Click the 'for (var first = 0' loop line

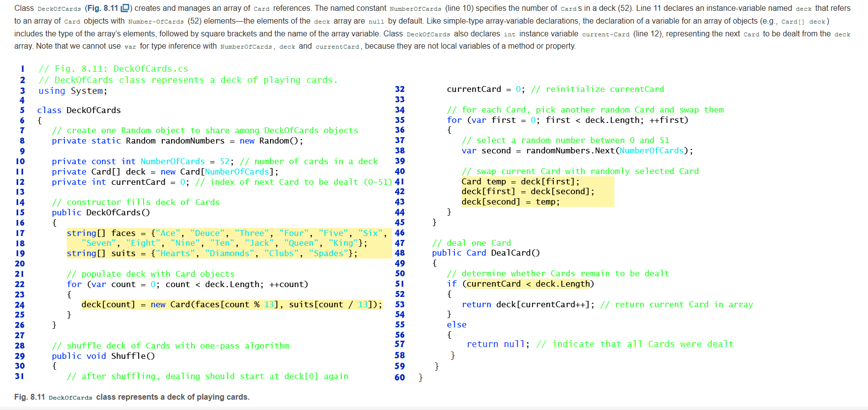pos(568,120)
